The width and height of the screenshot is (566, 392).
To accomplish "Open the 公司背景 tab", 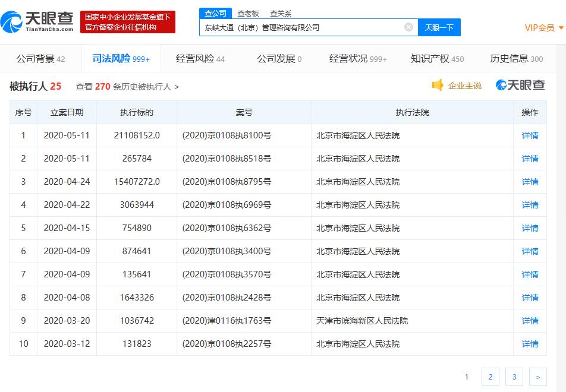I will coord(40,59).
